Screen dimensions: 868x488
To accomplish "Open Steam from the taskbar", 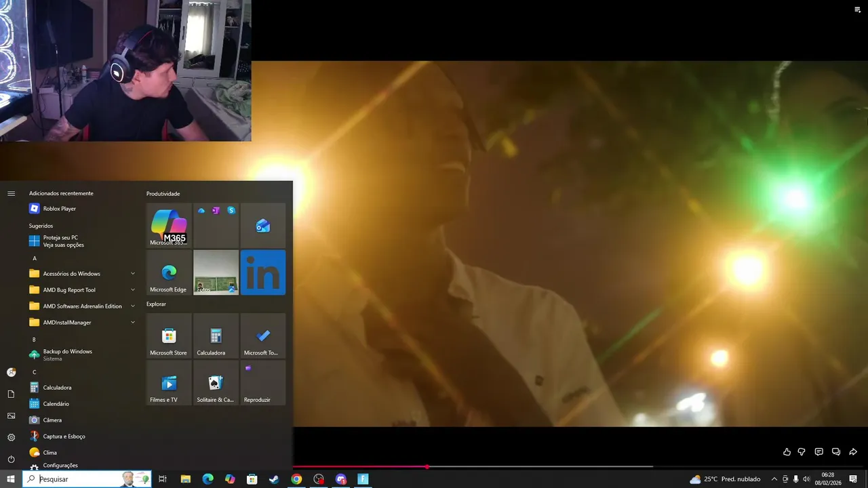I will (274, 479).
